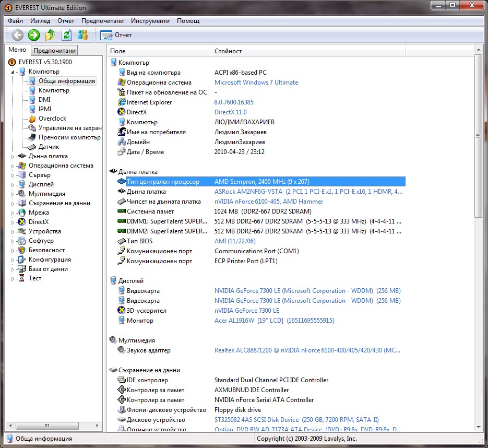Image resolution: width=488 pixels, height=448 pixels.
Task: Expand the Мрежа tree node
Action: 13,213
